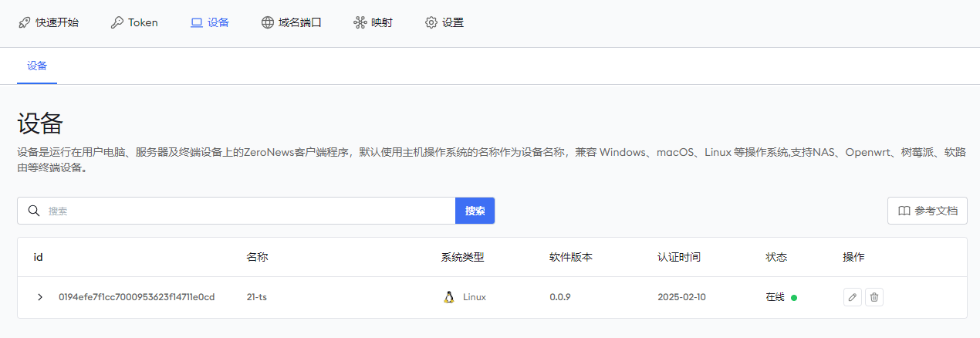This screenshot has height=338, width=980.
Task: Open the 参考文档 reference docs
Action: point(928,211)
